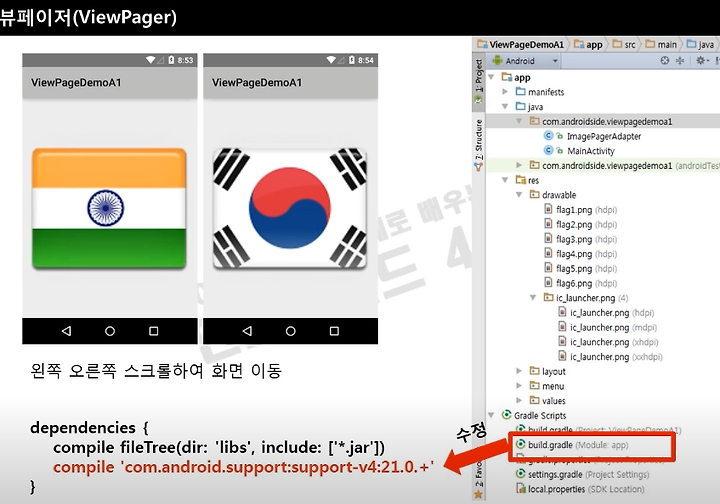
Task: Tap Home on the Korea flag phone
Action: click(291, 331)
